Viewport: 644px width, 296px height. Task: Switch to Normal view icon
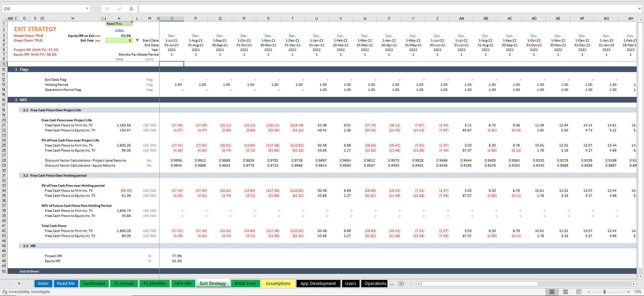point(552,292)
